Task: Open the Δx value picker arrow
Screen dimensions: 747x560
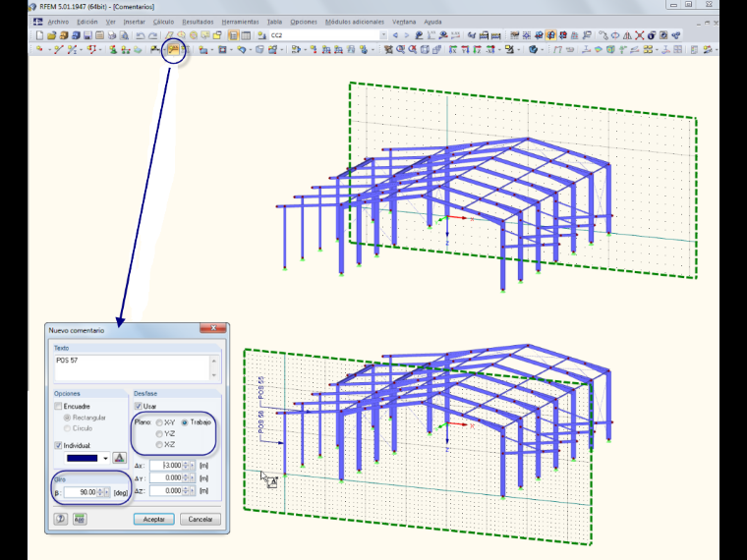Action: [192, 466]
